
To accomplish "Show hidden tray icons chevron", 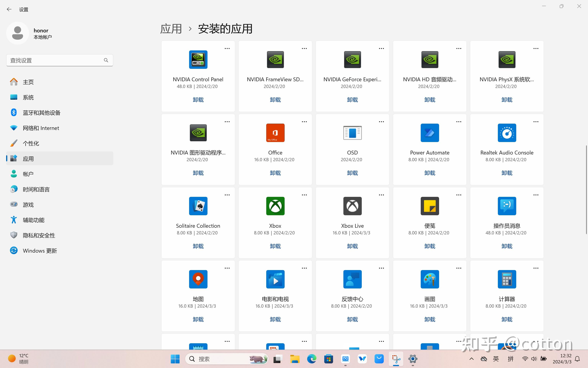I will [x=471, y=359].
